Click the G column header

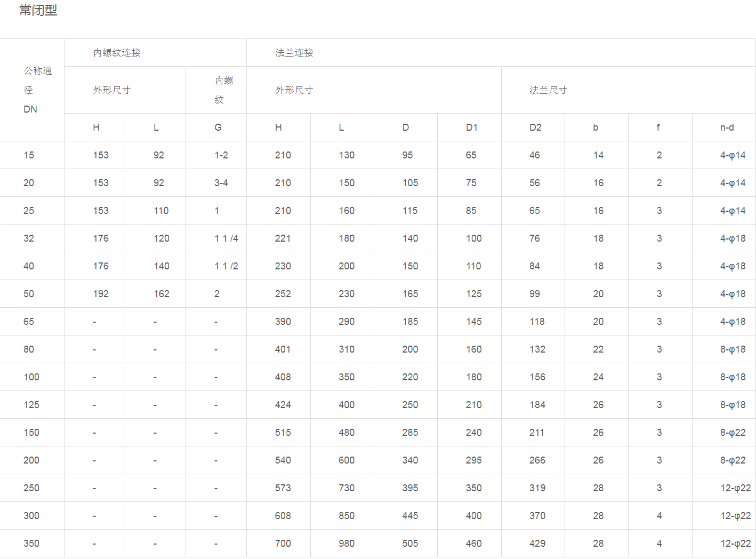click(218, 127)
